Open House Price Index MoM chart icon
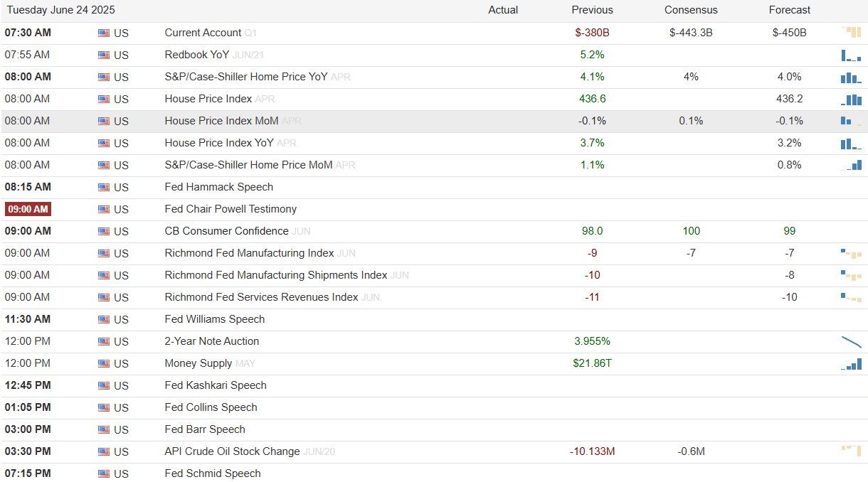 point(852,121)
